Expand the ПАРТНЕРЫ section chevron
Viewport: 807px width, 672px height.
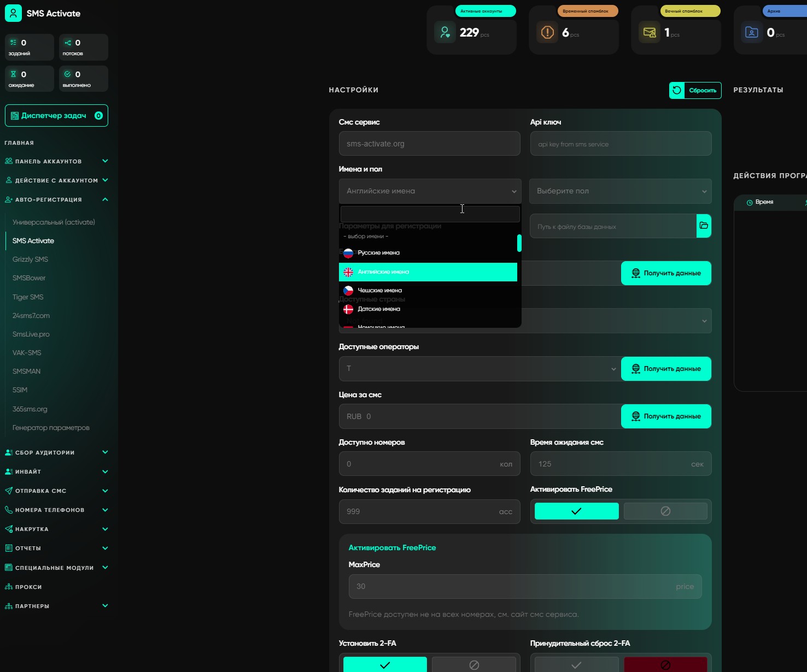(x=105, y=606)
